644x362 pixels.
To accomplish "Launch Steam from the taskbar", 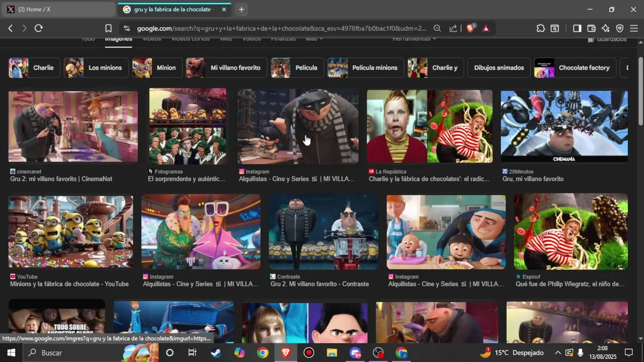I will [215, 352].
